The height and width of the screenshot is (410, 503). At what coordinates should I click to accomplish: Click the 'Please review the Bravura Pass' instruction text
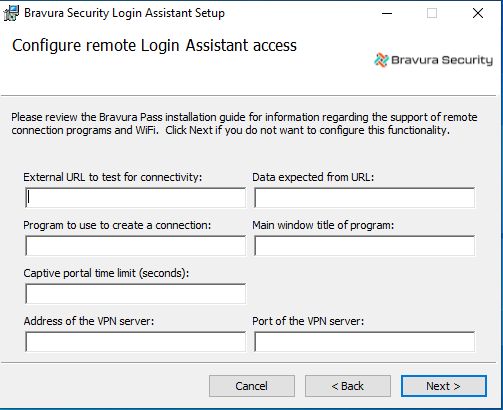[x=244, y=124]
